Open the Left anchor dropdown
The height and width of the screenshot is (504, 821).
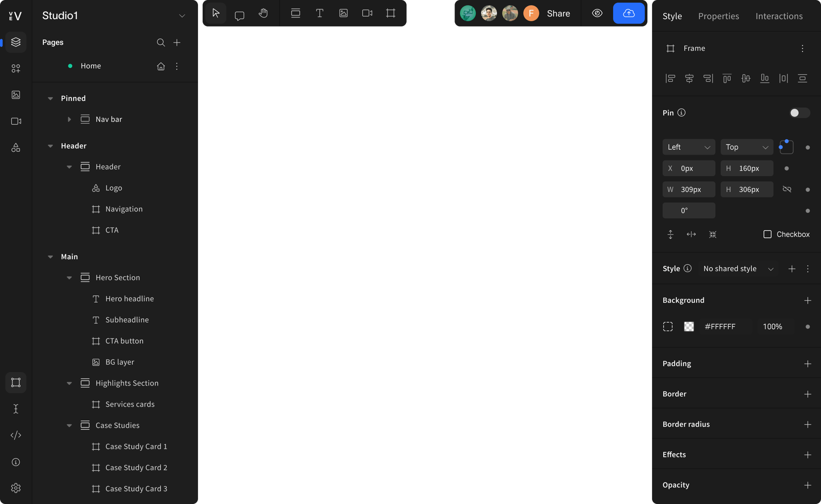[x=688, y=147]
